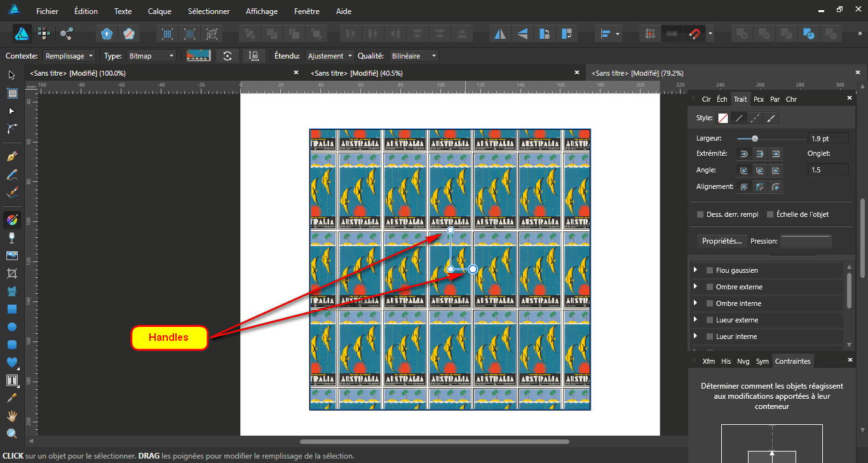
Task: Click the rotate counterclockwise toolbar icon
Action: pos(544,34)
